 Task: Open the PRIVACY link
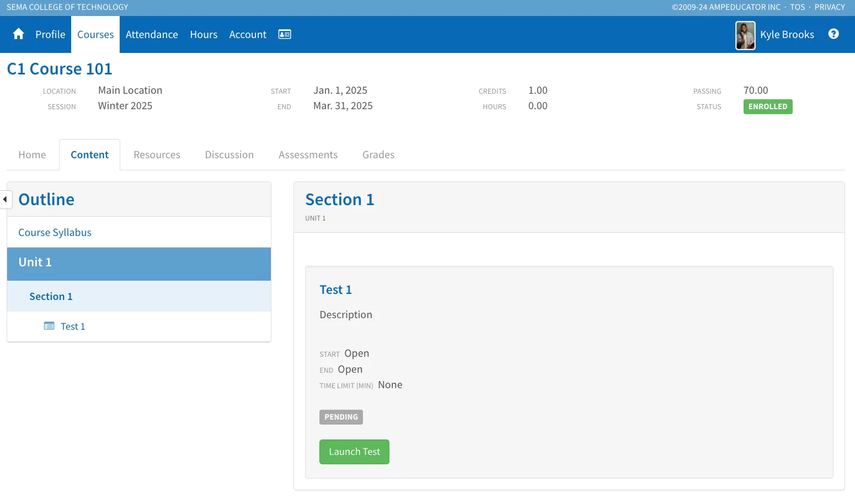(x=830, y=7)
